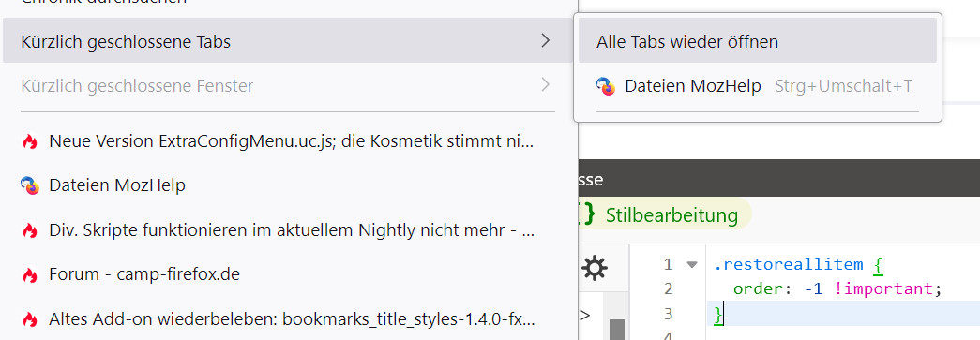
Task: Open style editor options via gear icon
Action: pos(594,268)
